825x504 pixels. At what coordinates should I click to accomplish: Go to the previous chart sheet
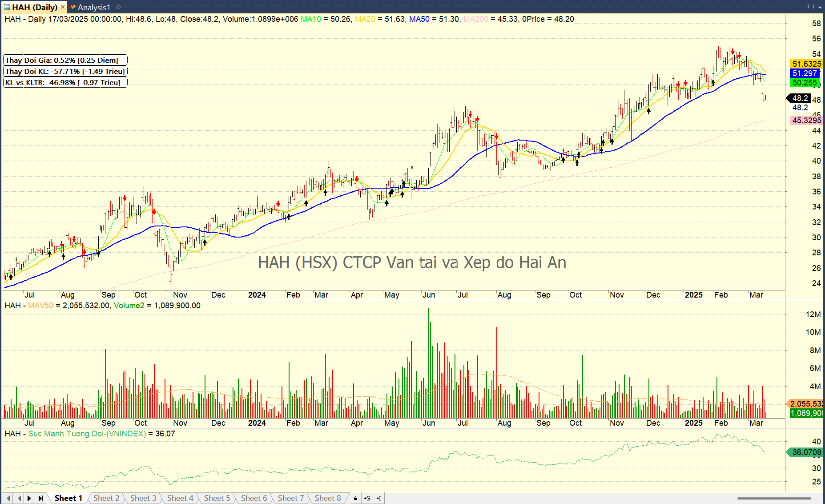pyautogui.click(x=19, y=498)
